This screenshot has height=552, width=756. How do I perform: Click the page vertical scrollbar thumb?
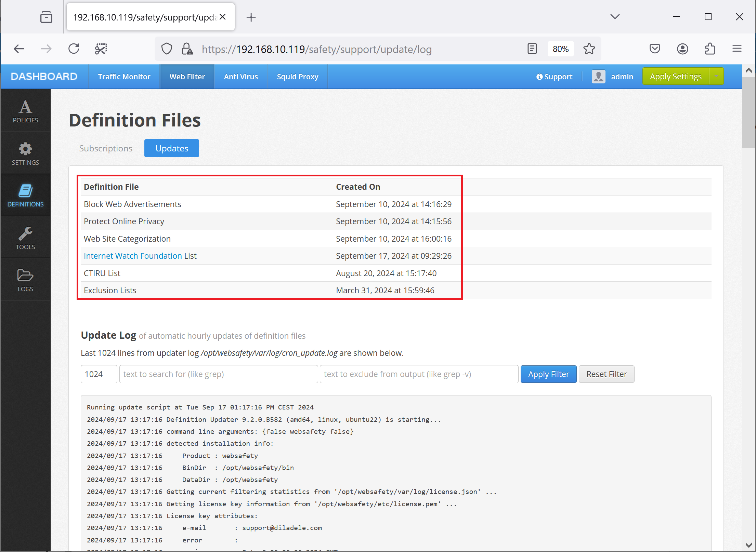[x=748, y=112]
